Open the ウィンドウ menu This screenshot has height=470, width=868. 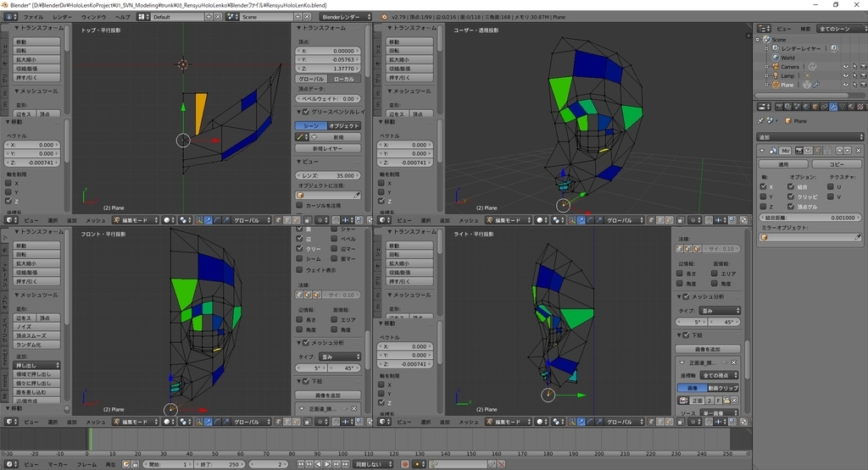point(93,17)
